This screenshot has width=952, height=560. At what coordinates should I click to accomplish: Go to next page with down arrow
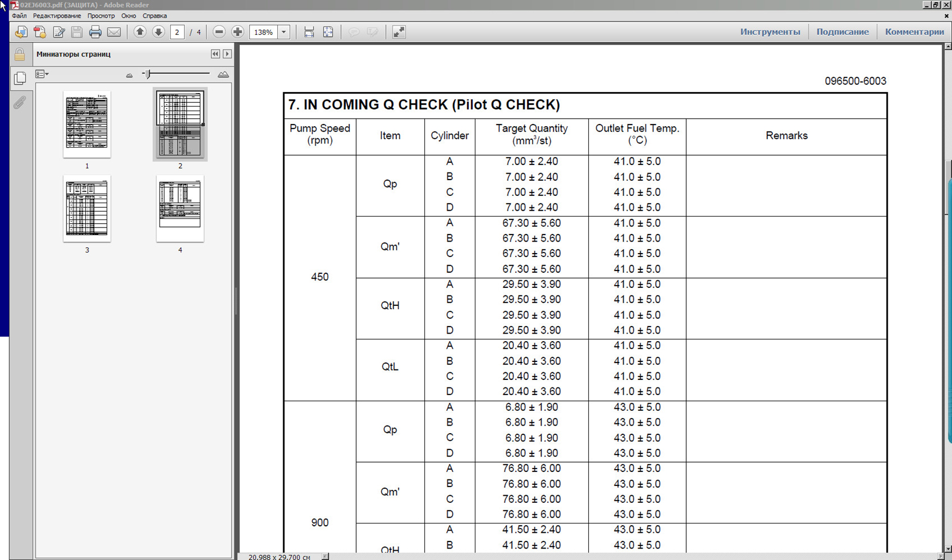coord(158,32)
